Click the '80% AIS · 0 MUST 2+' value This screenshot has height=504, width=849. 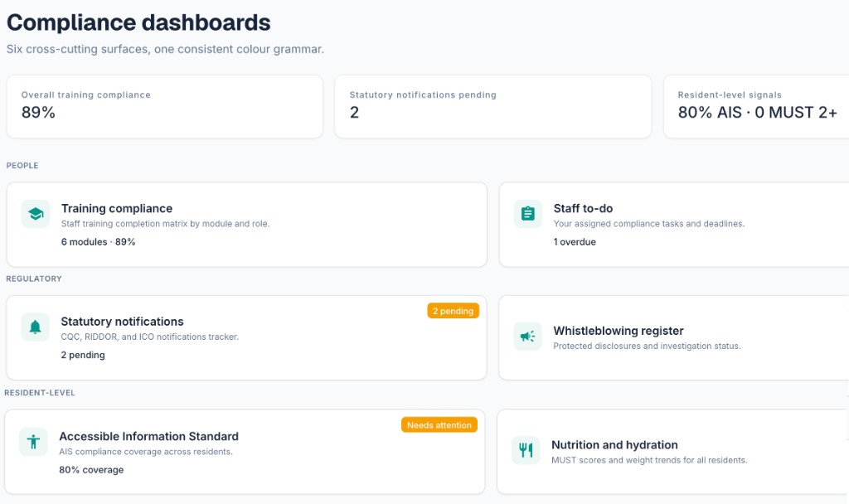[x=758, y=113]
